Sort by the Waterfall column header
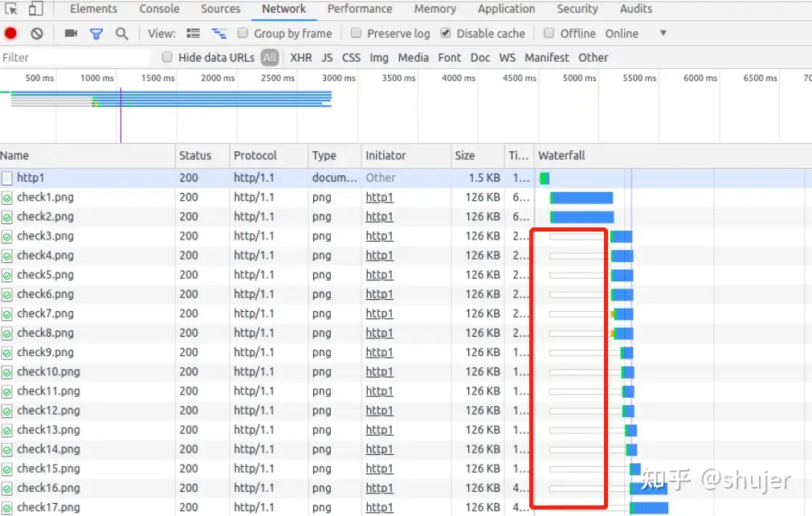This screenshot has height=516, width=812. [561, 156]
